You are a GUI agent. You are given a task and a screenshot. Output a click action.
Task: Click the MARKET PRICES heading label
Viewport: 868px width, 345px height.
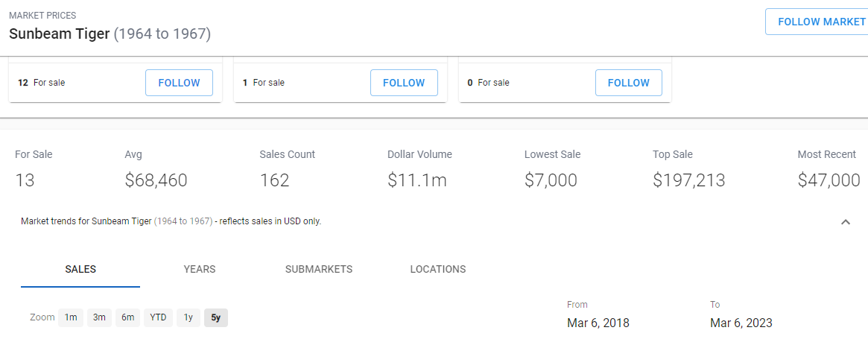pyautogui.click(x=42, y=16)
